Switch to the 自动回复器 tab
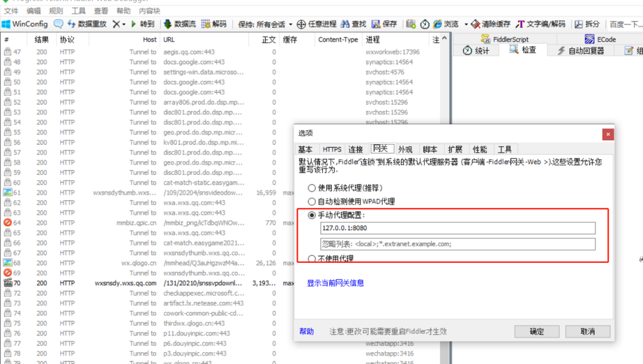This screenshot has width=643, height=364. [580, 51]
